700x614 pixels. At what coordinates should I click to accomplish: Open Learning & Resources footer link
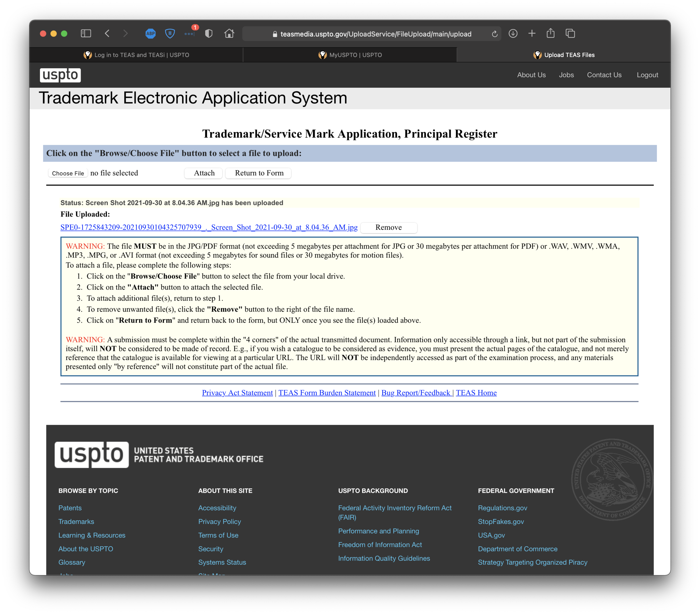click(x=92, y=535)
